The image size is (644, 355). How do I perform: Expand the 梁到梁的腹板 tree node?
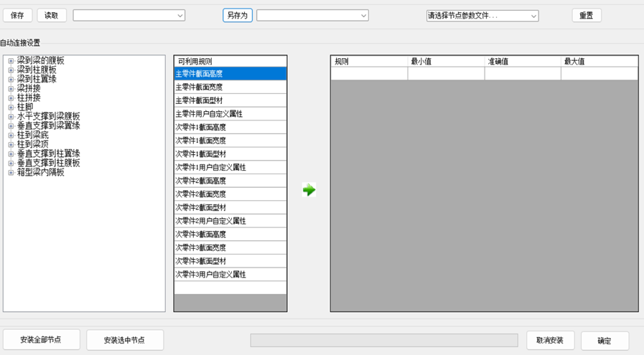click(x=11, y=61)
